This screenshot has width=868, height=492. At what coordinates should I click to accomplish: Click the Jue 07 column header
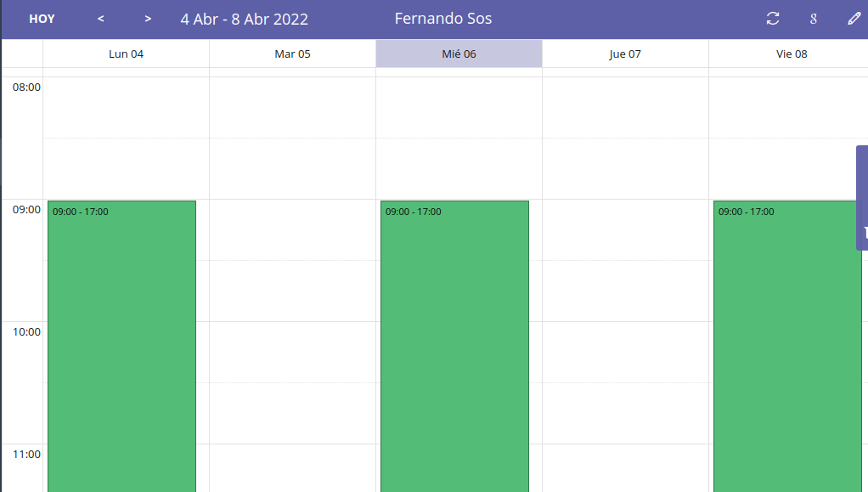point(625,53)
